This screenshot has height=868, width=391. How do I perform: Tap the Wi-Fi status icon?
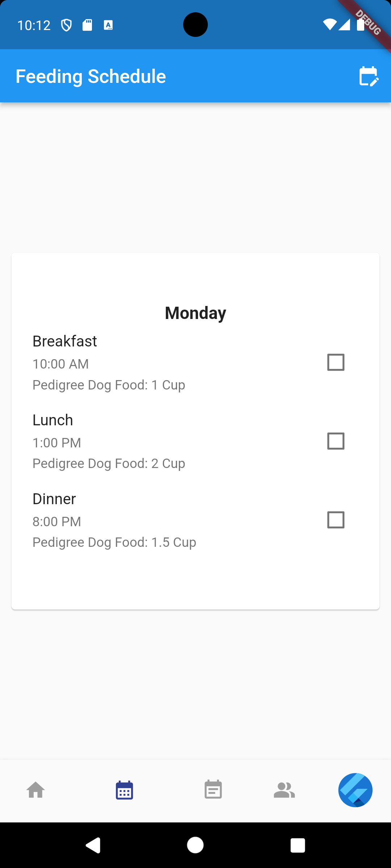(x=329, y=25)
